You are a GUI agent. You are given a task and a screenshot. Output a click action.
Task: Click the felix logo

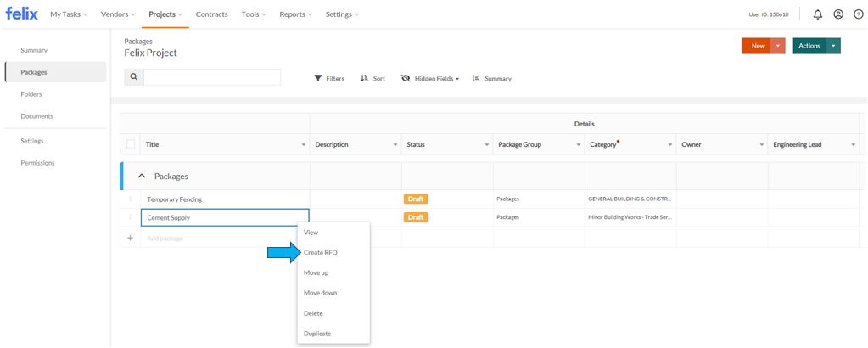click(22, 14)
